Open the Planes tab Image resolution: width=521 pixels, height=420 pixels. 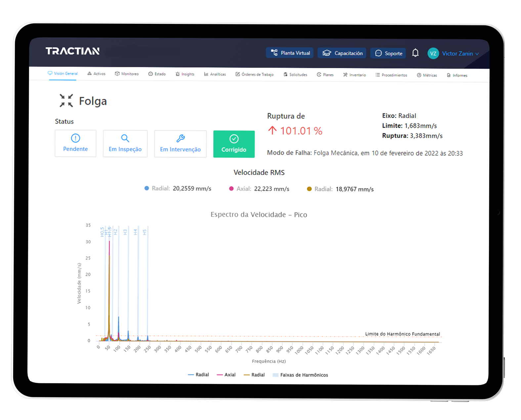(x=325, y=75)
